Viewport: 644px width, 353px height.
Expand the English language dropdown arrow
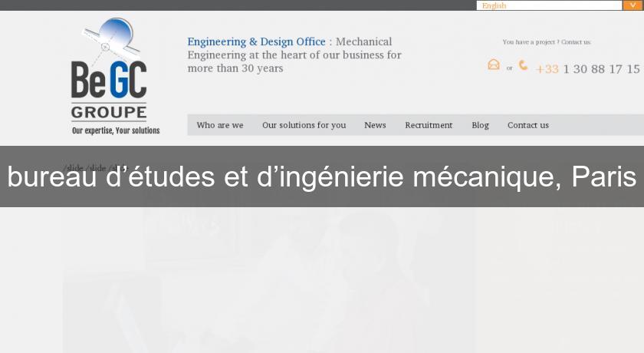point(633,5)
